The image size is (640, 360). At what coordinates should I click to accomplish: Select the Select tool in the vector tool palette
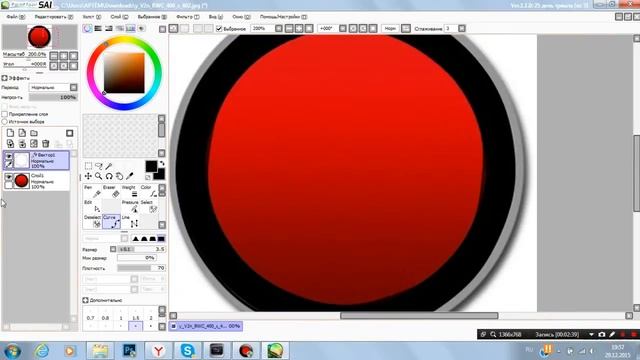[x=149, y=206]
